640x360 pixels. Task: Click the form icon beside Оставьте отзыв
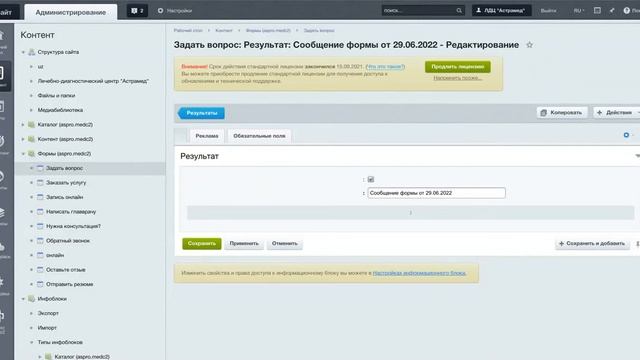pyautogui.click(x=40, y=269)
